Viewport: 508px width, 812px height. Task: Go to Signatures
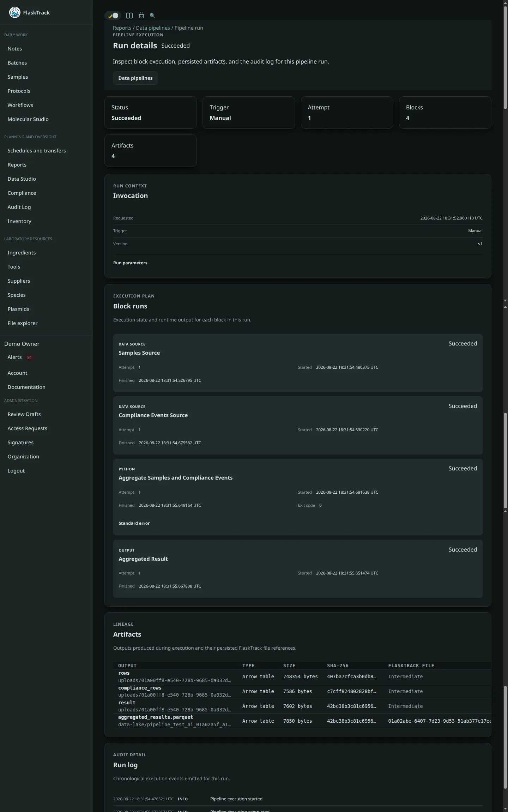pos(20,443)
